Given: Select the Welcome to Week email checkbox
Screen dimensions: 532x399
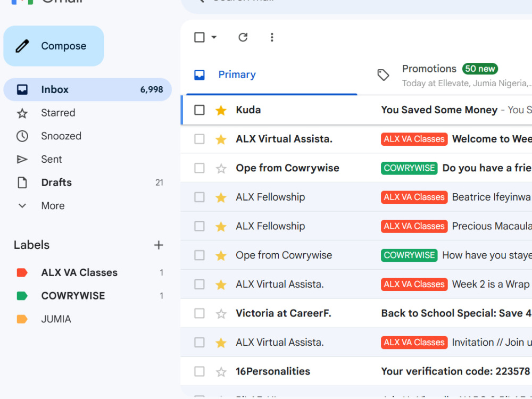Looking at the screenshot, I should point(199,139).
